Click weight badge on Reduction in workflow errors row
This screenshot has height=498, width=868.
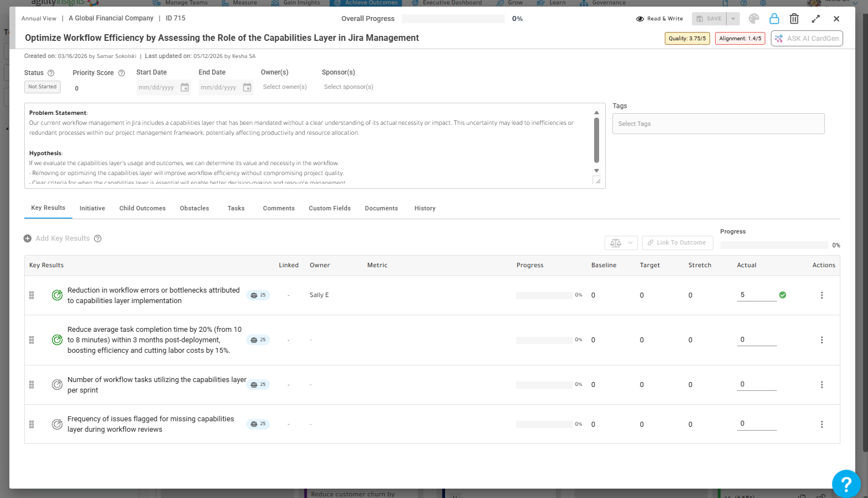click(x=258, y=295)
